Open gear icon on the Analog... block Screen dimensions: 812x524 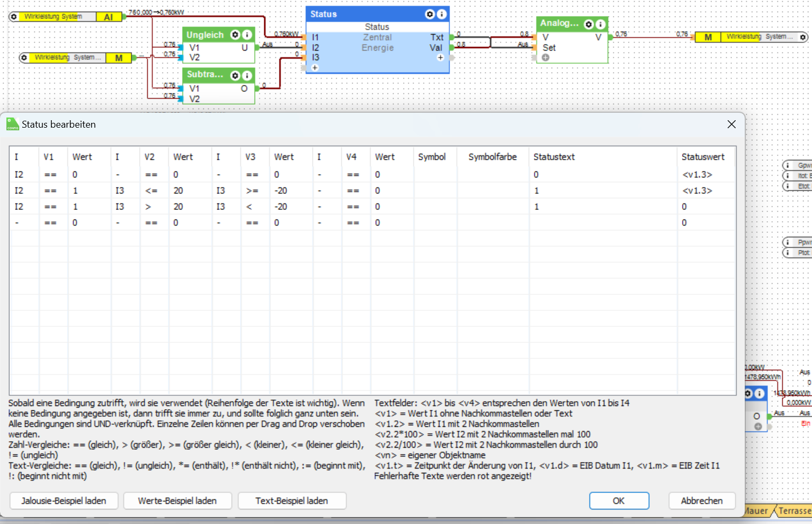[589, 24]
